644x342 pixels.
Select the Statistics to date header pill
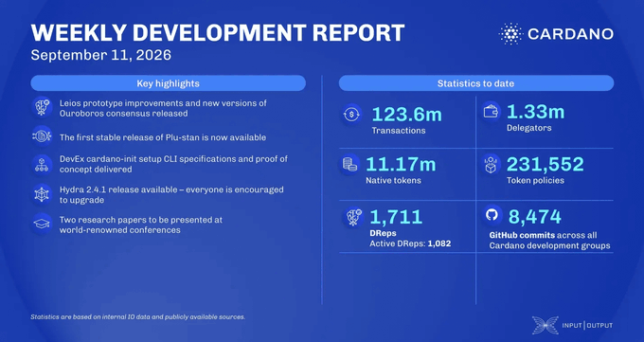coord(476,83)
